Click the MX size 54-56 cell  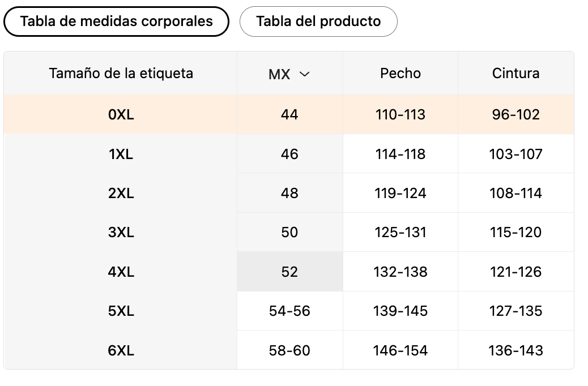[x=289, y=311]
